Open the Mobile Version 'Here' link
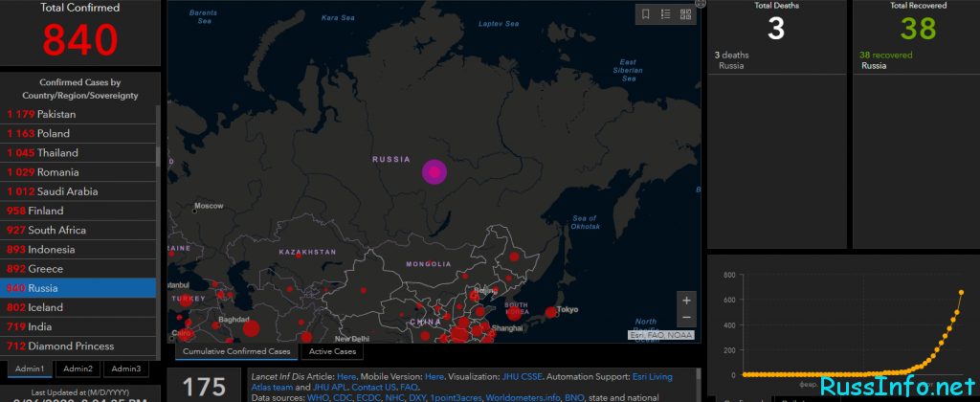This screenshot has width=980, height=402. coord(434,377)
